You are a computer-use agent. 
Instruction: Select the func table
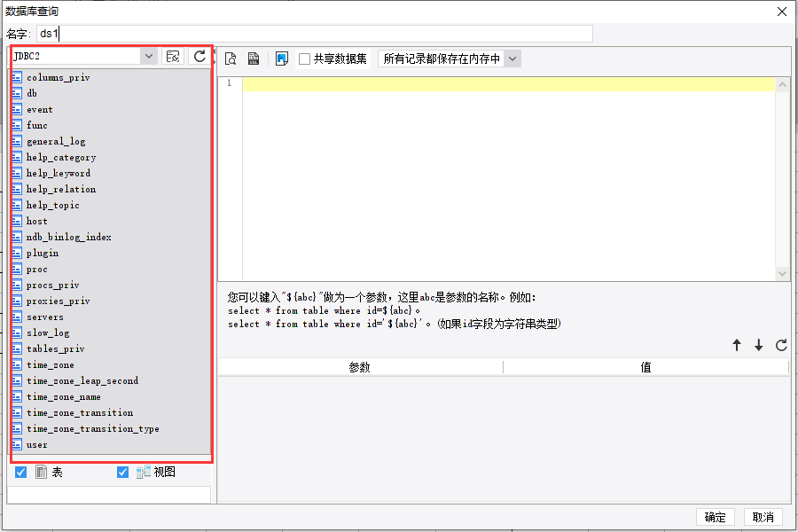click(37, 125)
